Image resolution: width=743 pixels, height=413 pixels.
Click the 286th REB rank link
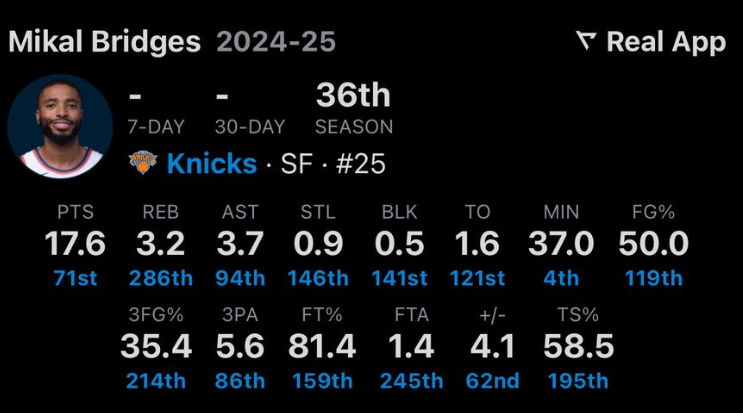coord(161,278)
